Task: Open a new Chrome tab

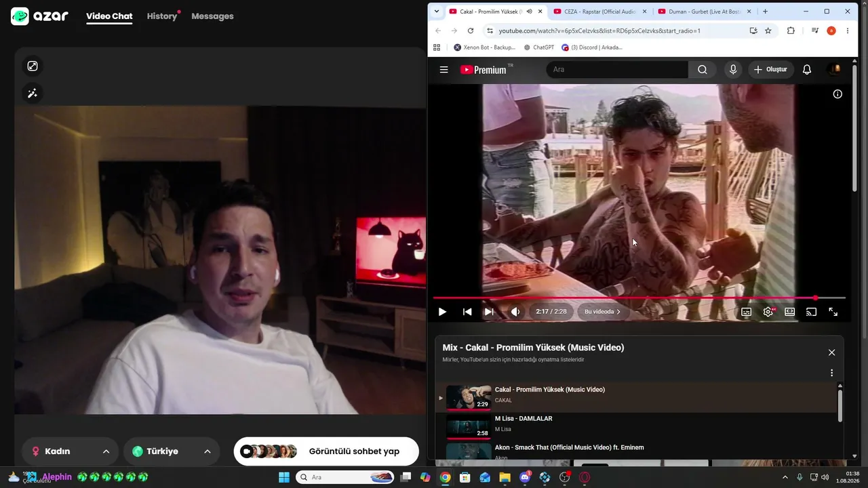Action: pos(766,12)
